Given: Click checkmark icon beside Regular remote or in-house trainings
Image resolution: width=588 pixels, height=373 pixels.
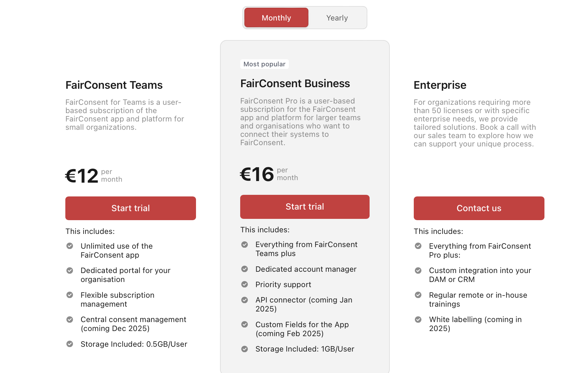Looking at the screenshot, I should [418, 295].
